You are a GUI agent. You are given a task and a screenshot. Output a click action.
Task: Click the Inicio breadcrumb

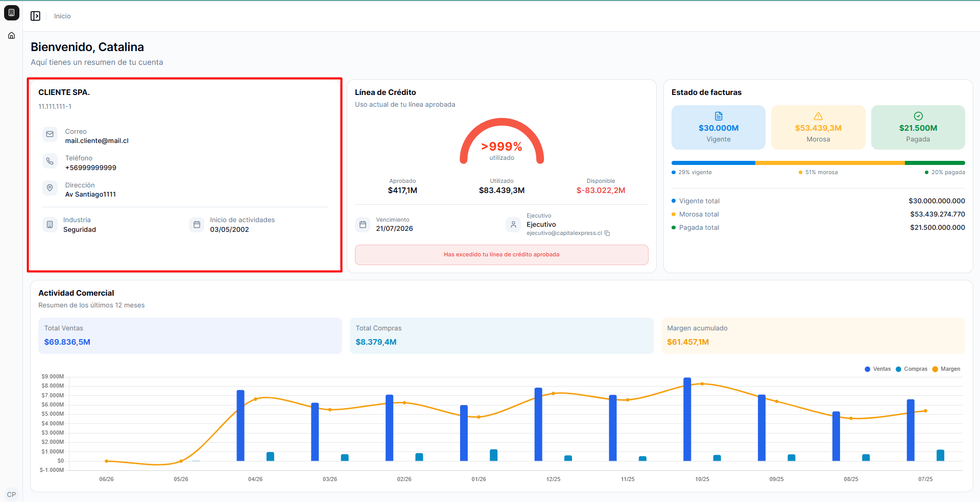[62, 16]
